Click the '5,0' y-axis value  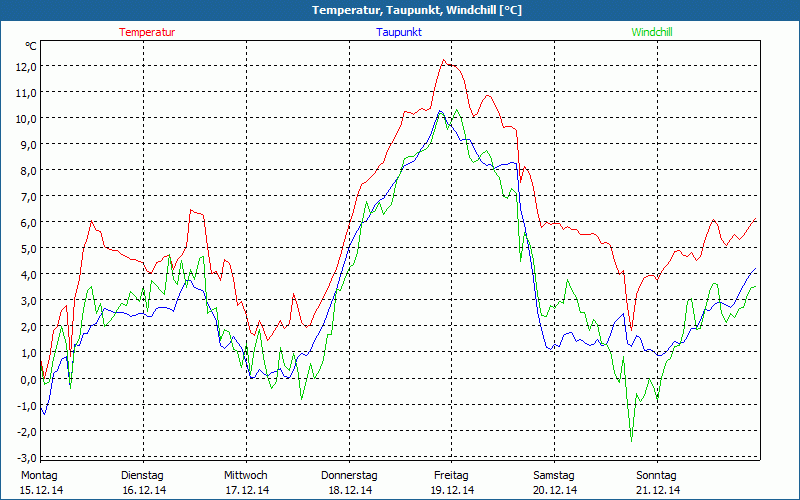[x=29, y=248]
